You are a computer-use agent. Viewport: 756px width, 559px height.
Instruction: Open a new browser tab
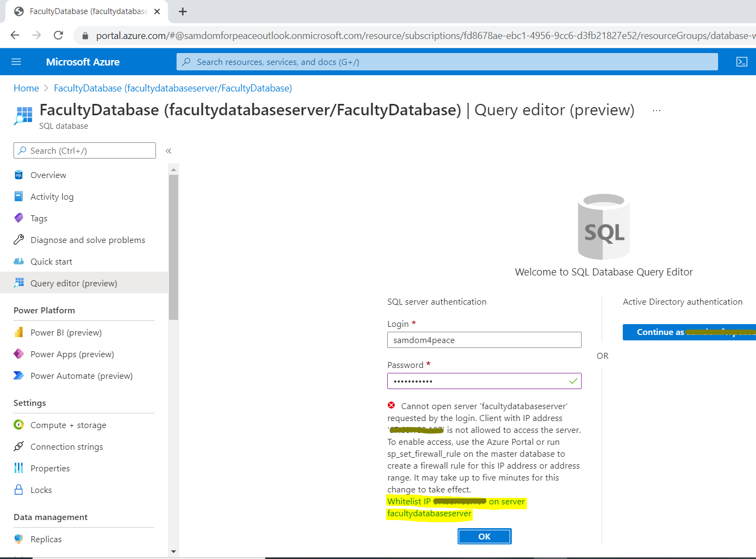pos(183,11)
